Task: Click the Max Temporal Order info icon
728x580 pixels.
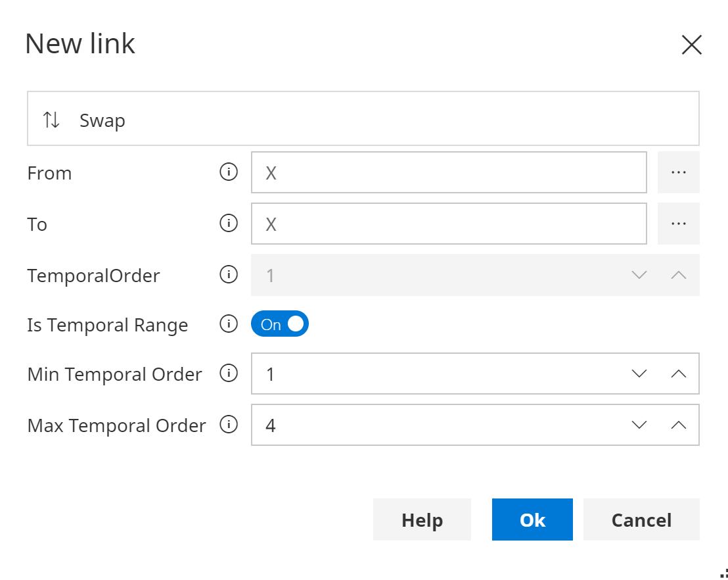Action: coord(228,425)
